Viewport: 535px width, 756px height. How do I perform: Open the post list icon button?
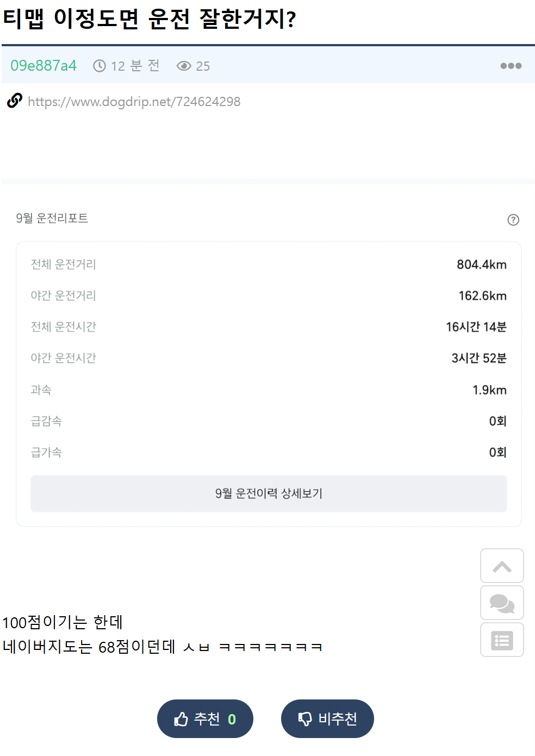click(x=502, y=640)
